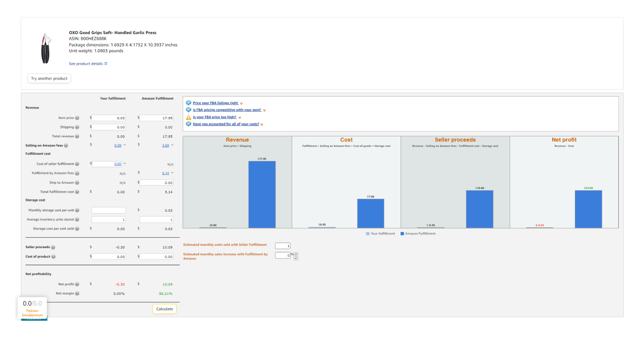Click the help icon beside Item price
The height and width of the screenshot is (348, 644).
click(77, 118)
